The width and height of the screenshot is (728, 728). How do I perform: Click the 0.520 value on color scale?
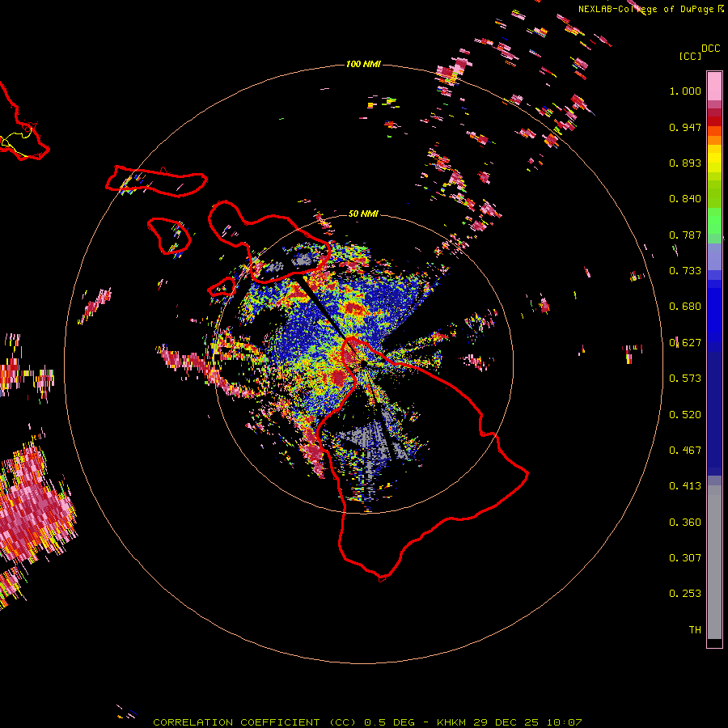point(685,415)
